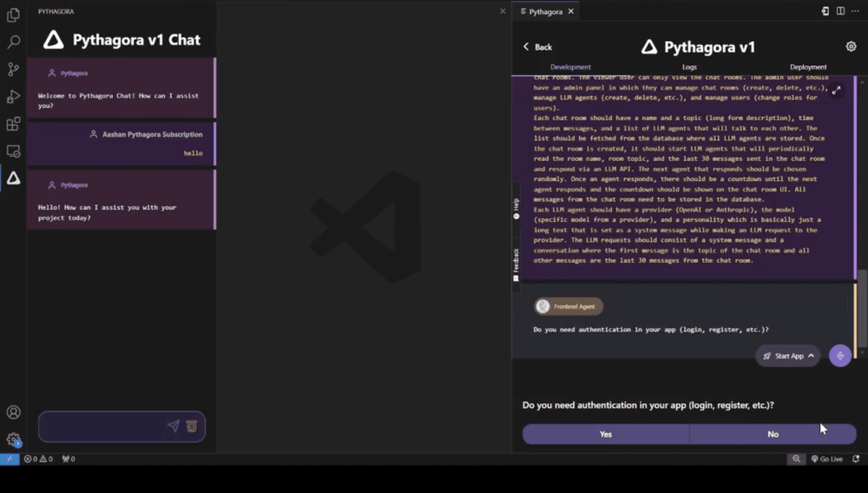Answer Yes to authentication question

pyautogui.click(x=606, y=434)
